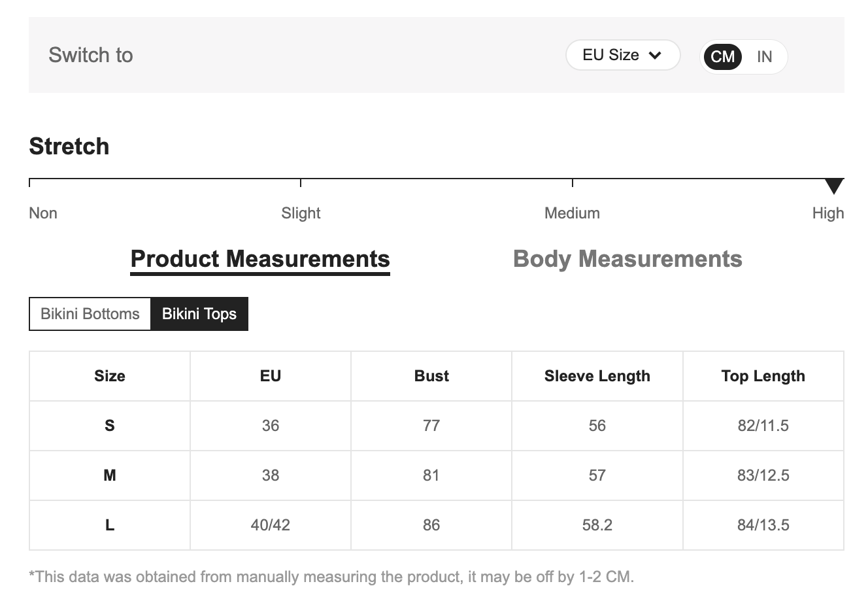Switch measurement units to CM

[722, 57]
